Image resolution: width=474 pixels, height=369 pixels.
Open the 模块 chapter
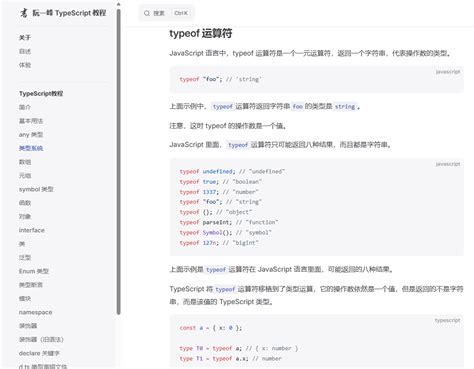point(25,299)
